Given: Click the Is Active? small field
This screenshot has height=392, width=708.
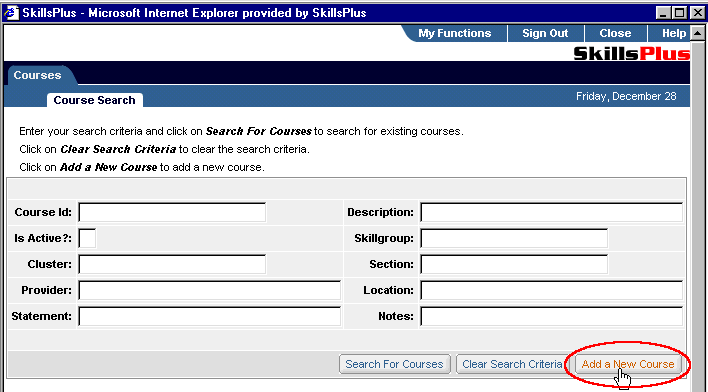Looking at the screenshot, I should [87, 238].
